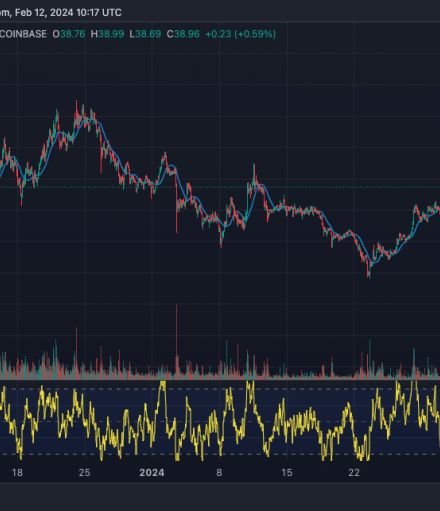This screenshot has width=440, height=511.
Task: Select the high price value 38.99
Action: 111,34
